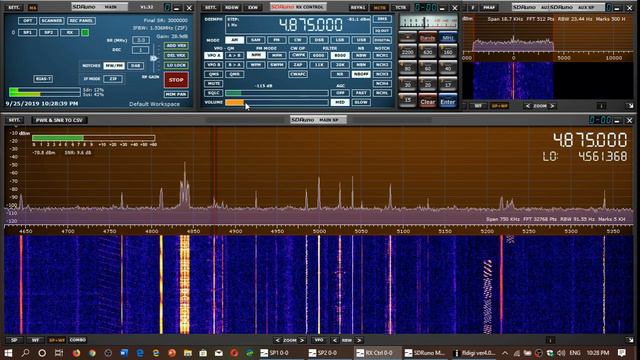Open the volume speaker tray icon
640x360 pixels.
561,353
